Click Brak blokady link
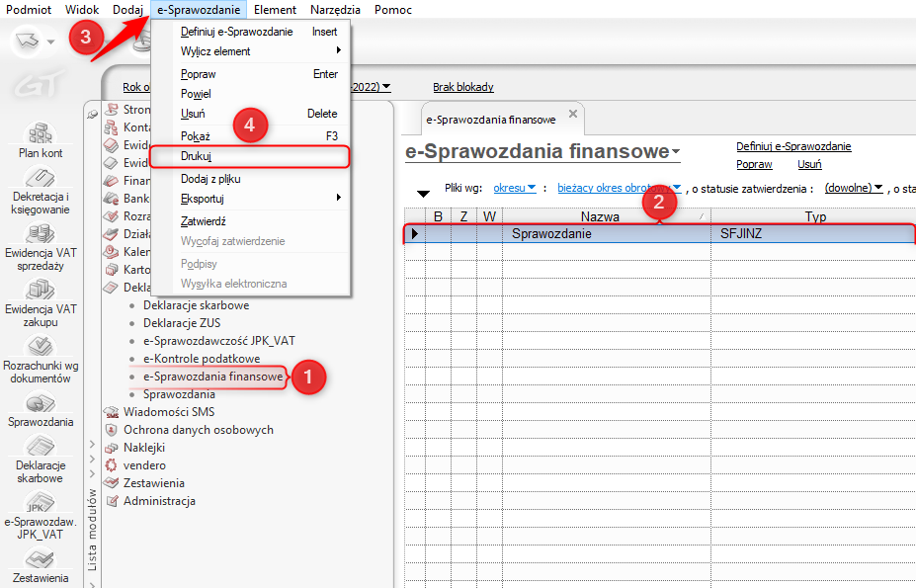Image resolution: width=916 pixels, height=588 pixels. point(462,87)
